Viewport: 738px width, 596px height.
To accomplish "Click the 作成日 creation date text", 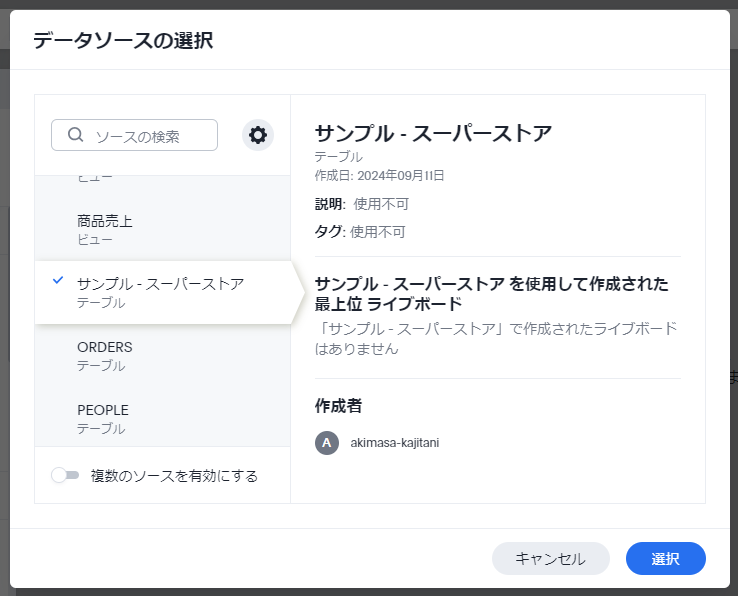I will (x=379, y=175).
